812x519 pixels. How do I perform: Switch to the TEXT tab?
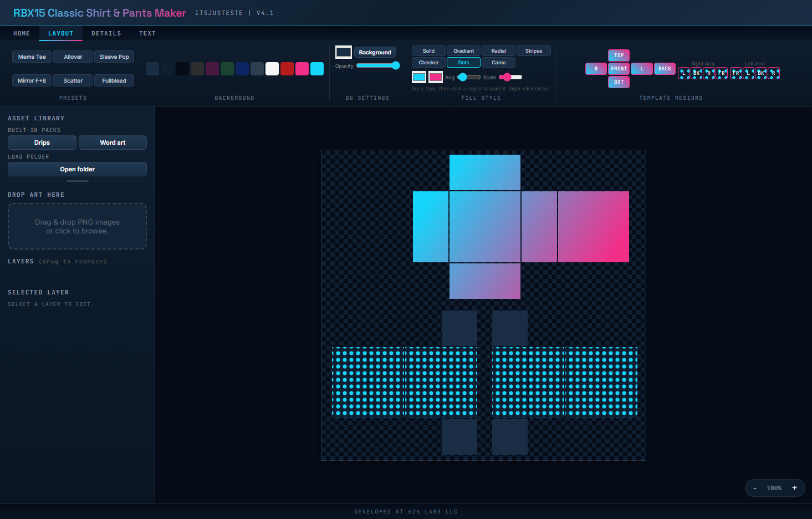click(x=147, y=34)
